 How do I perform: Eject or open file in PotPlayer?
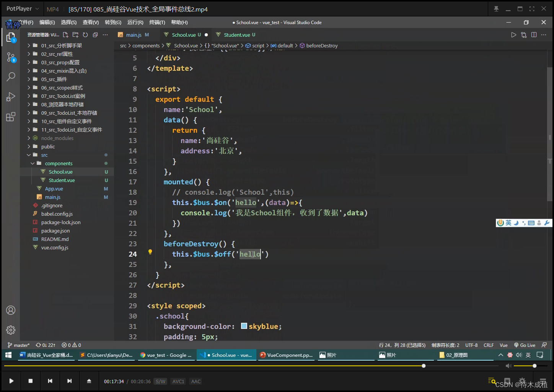click(x=89, y=381)
